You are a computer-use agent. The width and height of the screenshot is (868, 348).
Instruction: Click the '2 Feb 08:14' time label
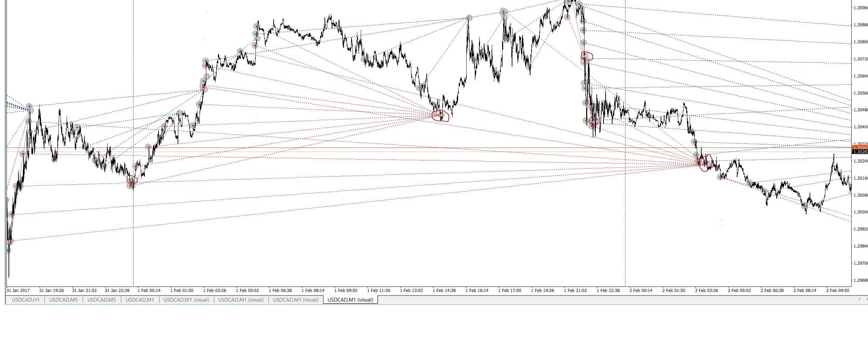click(805, 291)
